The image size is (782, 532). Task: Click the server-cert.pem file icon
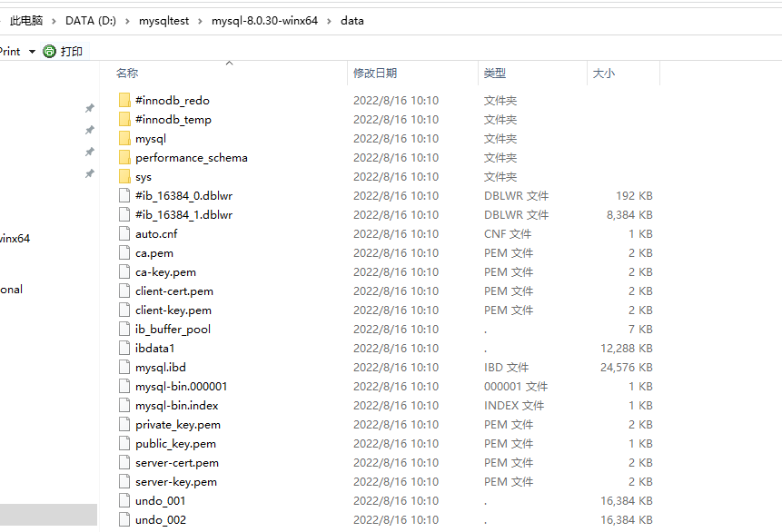click(x=124, y=462)
